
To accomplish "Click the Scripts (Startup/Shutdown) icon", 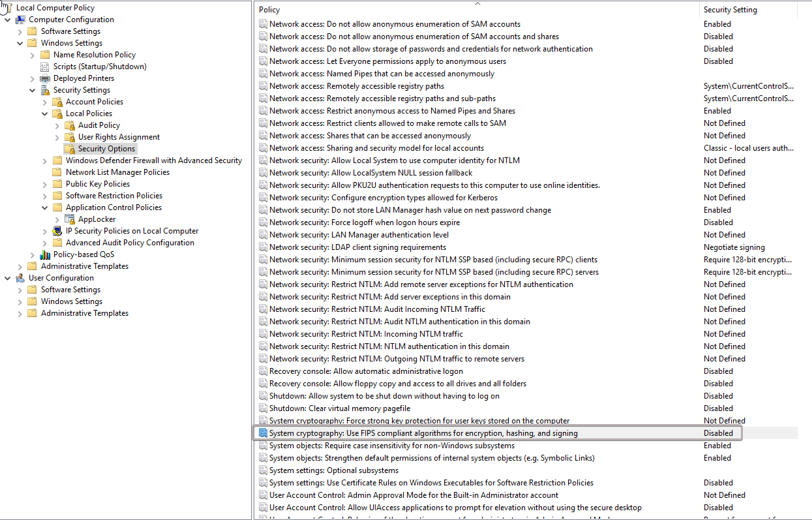I will click(45, 67).
